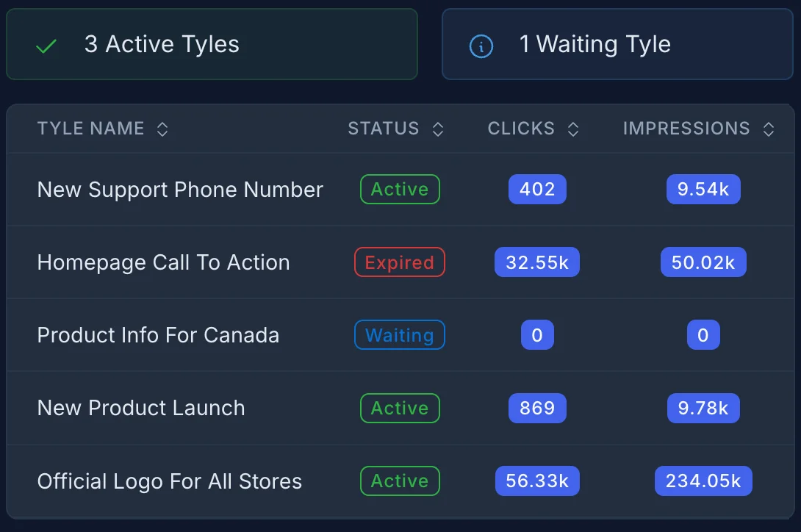Click the Waiting badge for Product Info For Canada

point(400,334)
